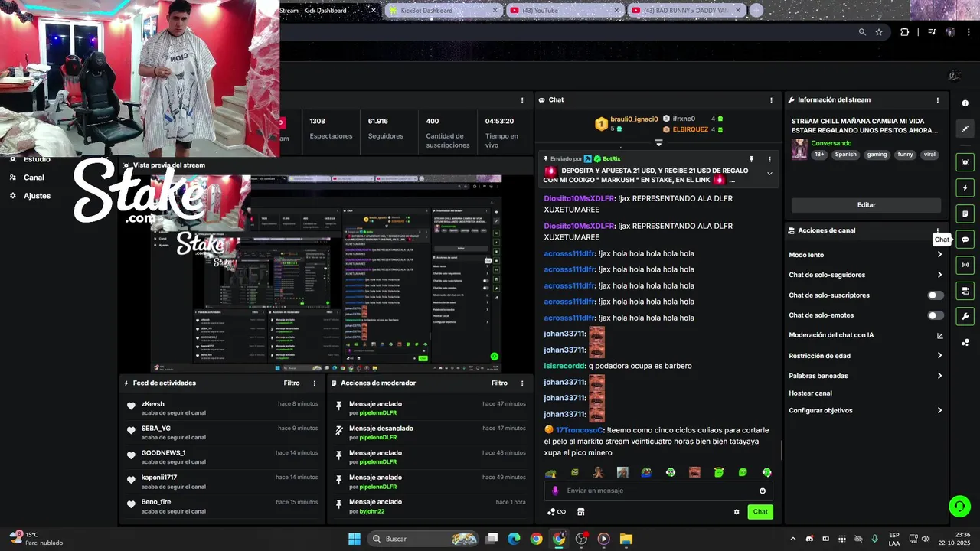Click the Spanish stream tag
The width and height of the screenshot is (980, 551).
[x=845, y=155]
